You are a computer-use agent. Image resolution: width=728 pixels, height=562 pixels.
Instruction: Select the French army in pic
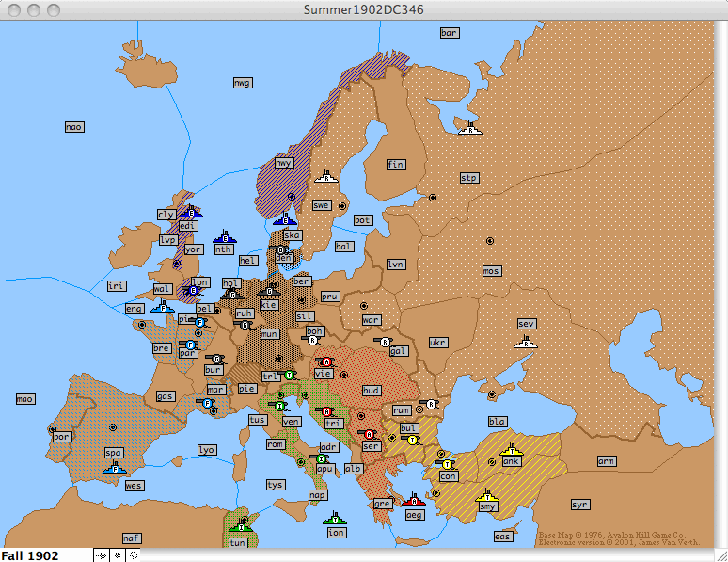pyautogui.click(x=199, y=322)
